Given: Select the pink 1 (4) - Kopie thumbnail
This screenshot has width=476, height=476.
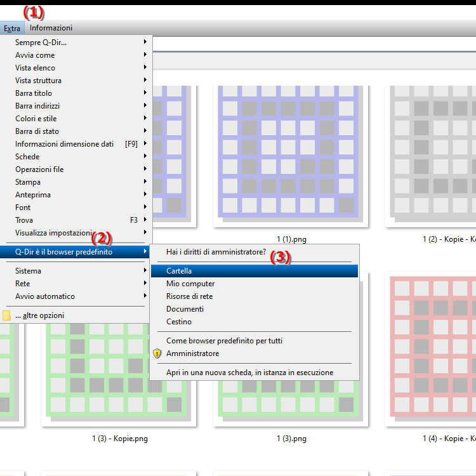Looking at the screenshot, I should [430, 349].
